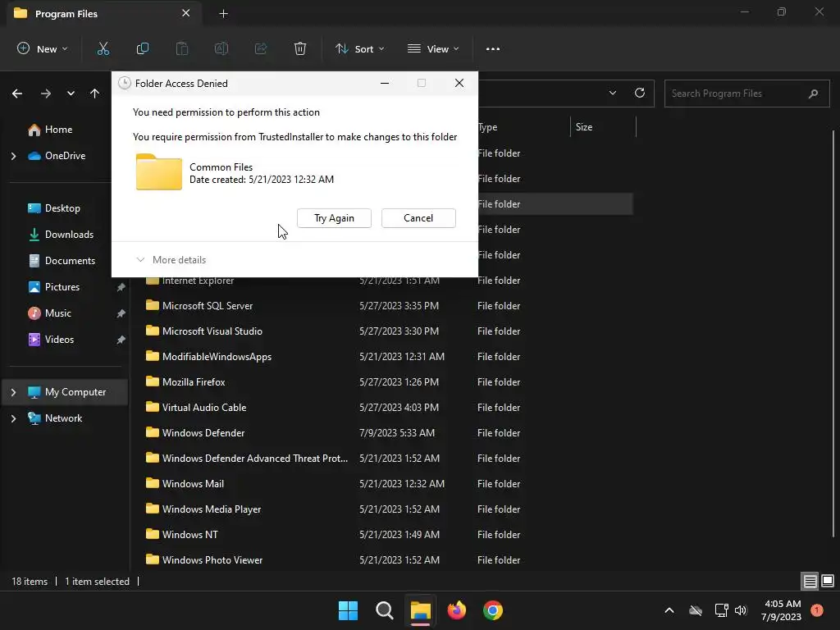Expand the OneDrive tree node
This screenshot has height=630, width=840.
pyautogui.click(x=13, y=156)
